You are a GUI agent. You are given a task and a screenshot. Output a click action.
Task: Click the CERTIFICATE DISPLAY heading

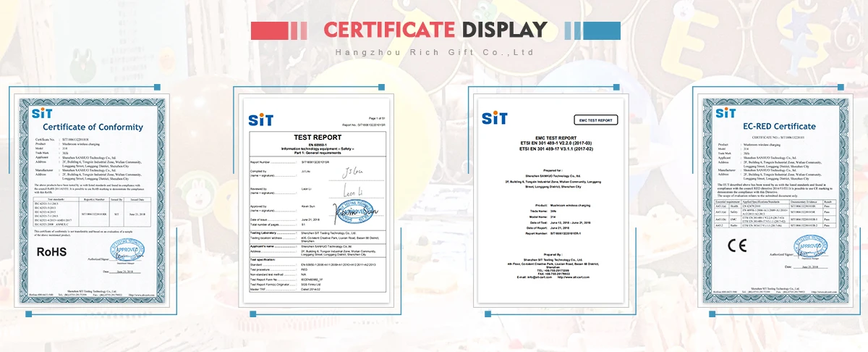click(435, 30)
